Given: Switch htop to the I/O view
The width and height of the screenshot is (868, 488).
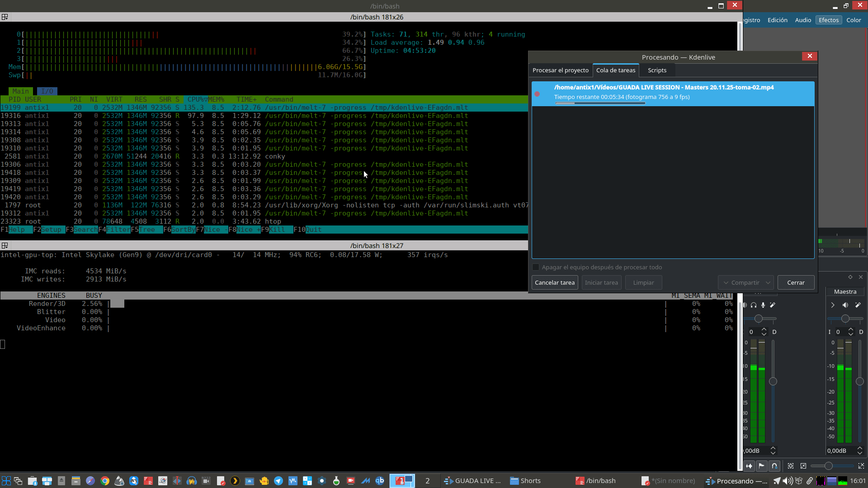Looking at the screenshot, I should click(47, 91).
